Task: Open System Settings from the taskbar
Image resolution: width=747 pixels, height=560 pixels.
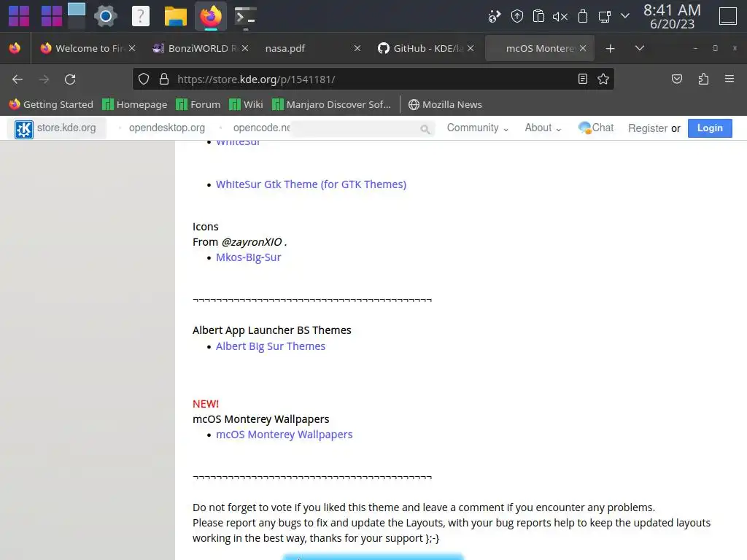Action: pyautogui.click(x=105, y=16)
